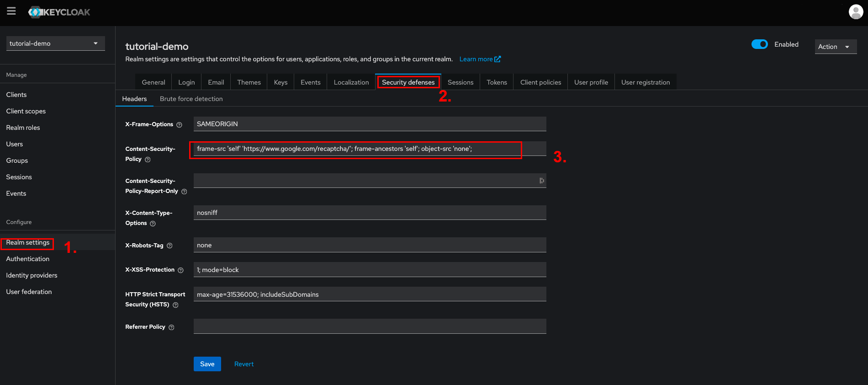Screen dimensions: 868x385
Task: Click the X-Robots-Tag none field
Action: [370, 245]
